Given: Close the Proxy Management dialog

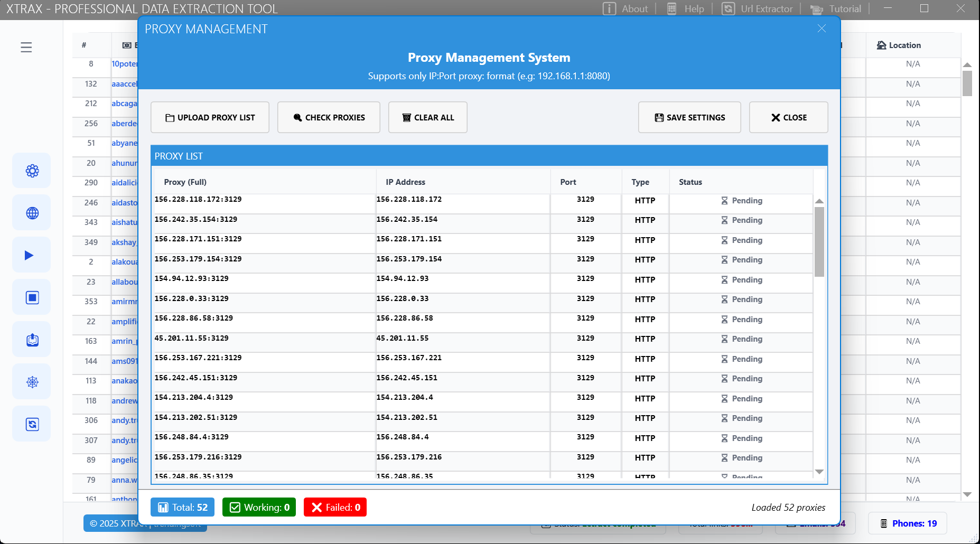Looking at the screenshot, I should (x=788, y=117).
